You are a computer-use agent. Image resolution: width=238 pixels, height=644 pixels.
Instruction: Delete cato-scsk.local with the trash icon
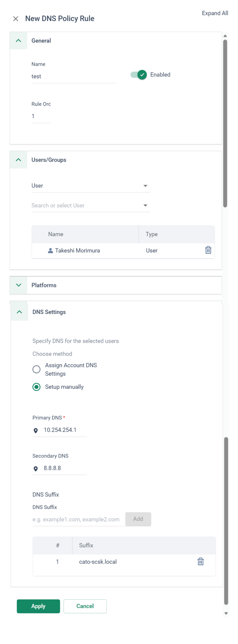coord(201,561)
